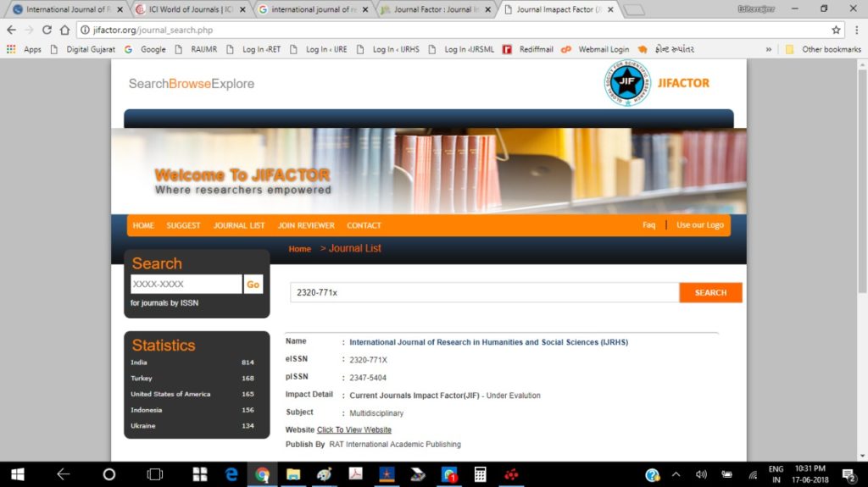868x487 pixels.
Task: Open the Use our Logo link
Action: (x=699, y=224)
